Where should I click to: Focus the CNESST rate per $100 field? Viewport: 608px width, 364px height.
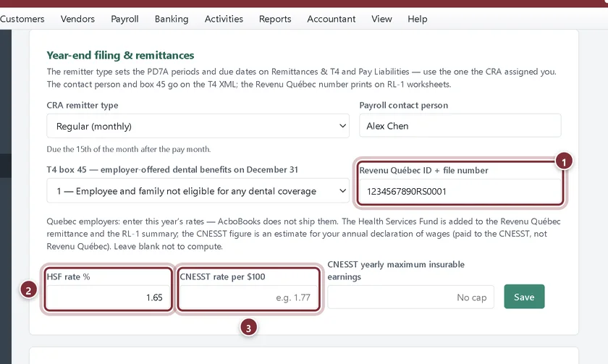click(248, 297)
